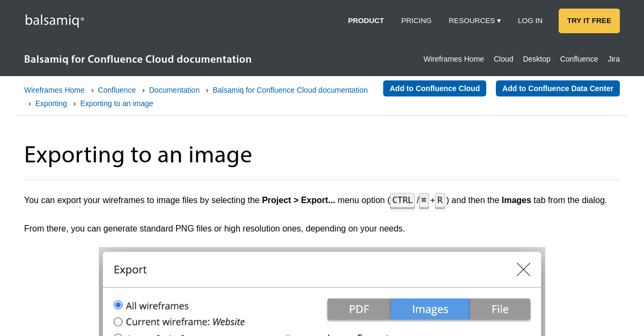This screenshot has height=336, width=644.
Task: Expand the Resources dropdown menu
Action: (474, 21)
